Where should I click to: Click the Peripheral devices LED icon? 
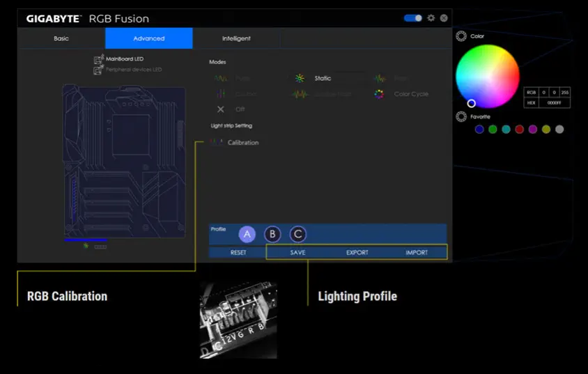(x=98, y=70)
